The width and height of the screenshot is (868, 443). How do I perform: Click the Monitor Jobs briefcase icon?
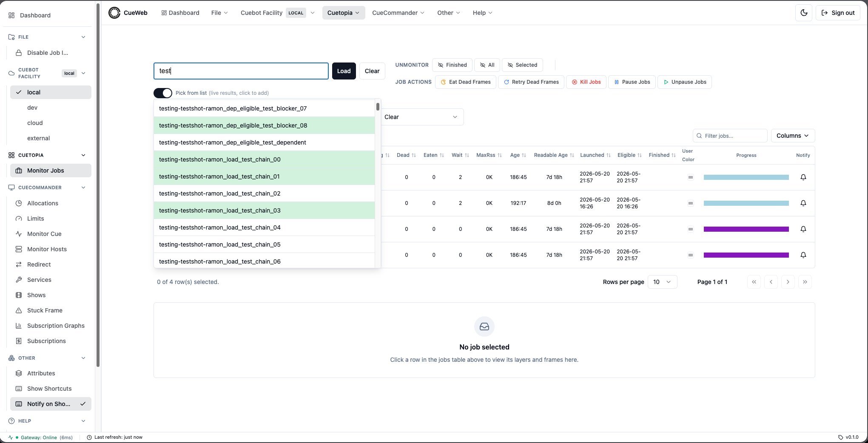point(19,170)
